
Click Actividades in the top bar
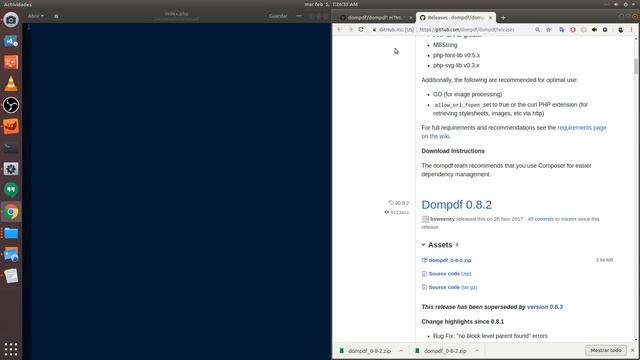tap(18, 4)
